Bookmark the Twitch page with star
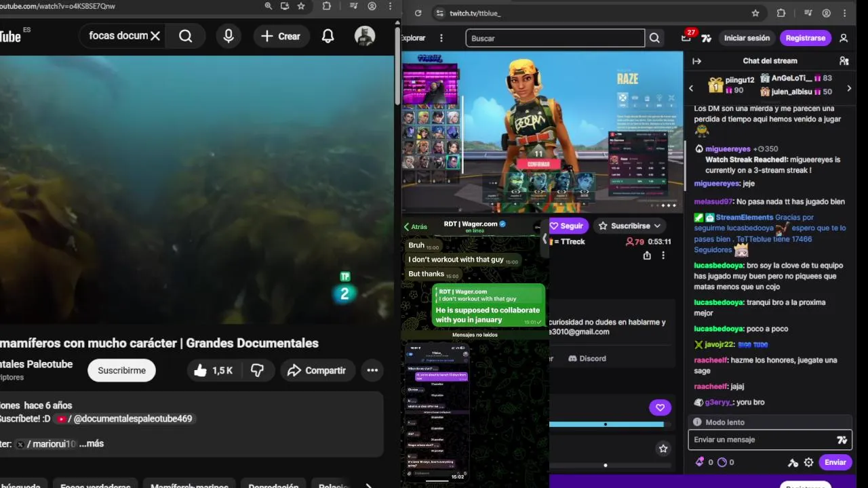This screenshot has width=868, height=488. click(755, 13)
